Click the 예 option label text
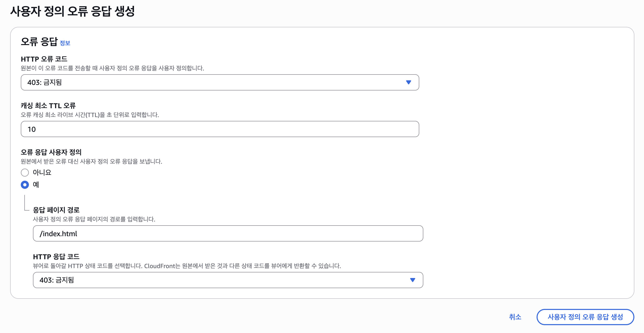The image size is (644, 333). [36, 185]
